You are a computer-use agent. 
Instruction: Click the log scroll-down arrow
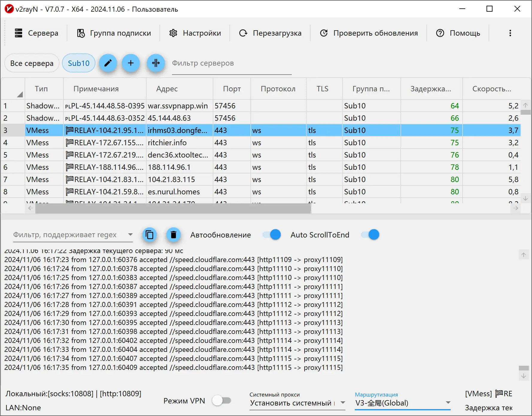524,376
